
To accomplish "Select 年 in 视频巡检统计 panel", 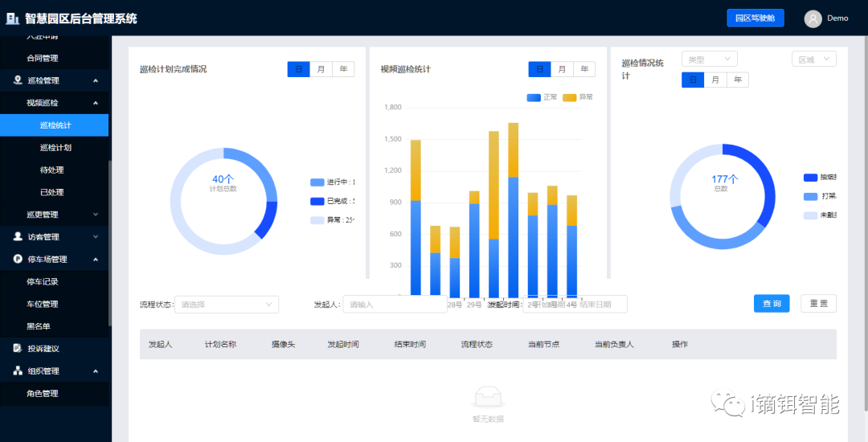I will click(x=584, y=70).
